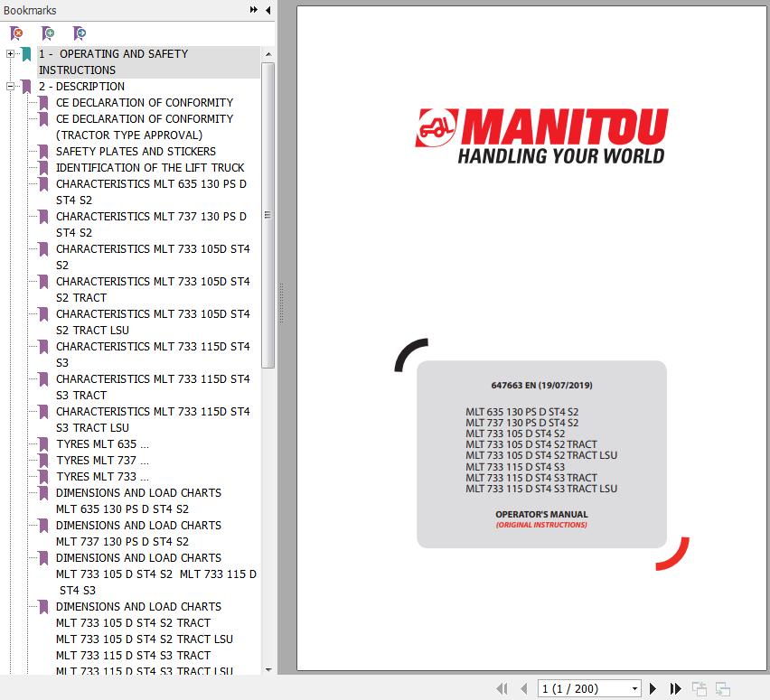Image resolution: width=770 pixels, height=700 pixels.
Task: Open Characteristics MLT 733 105D S2 TRACT bookmark
Action: click(x=153, y=289)
